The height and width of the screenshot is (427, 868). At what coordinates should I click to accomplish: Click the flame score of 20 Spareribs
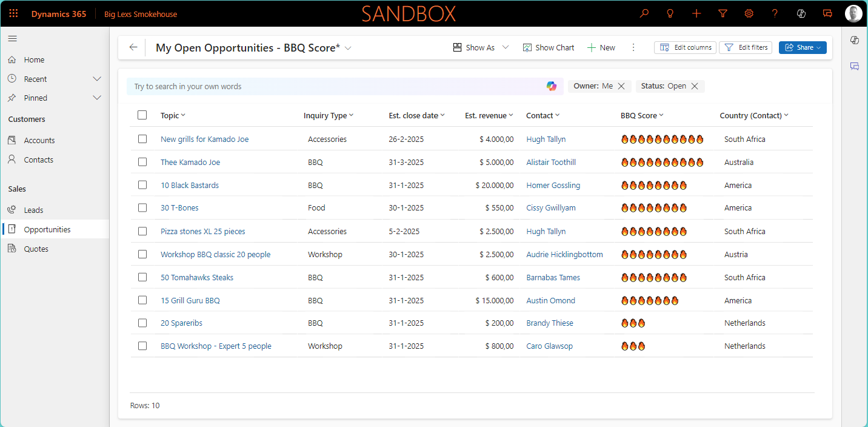pyautogui.click(x=633, y=323)
